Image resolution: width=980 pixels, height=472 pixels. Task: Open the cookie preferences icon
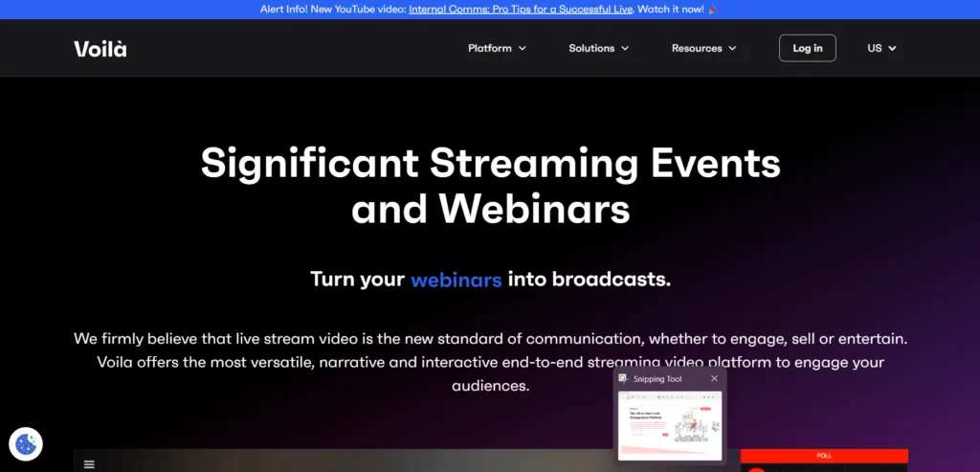click(x=26, y=444)
